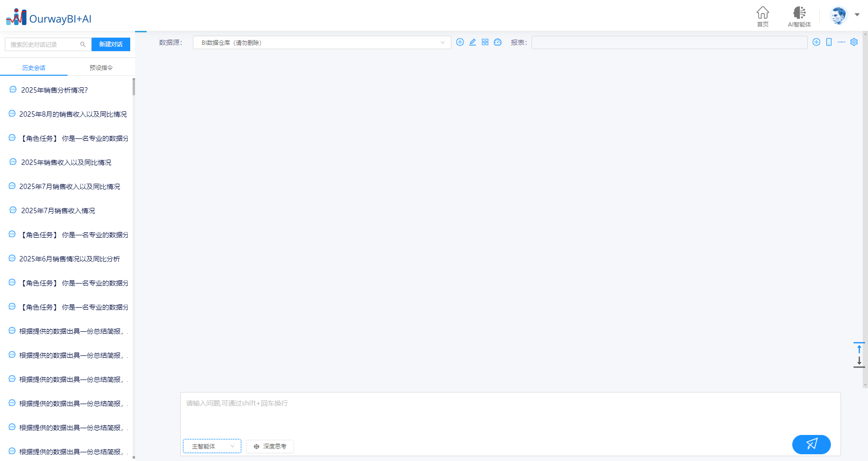Open the AI智能体 page icon
The height and width of the screenshot is (461, 868).
coord(800,16)
